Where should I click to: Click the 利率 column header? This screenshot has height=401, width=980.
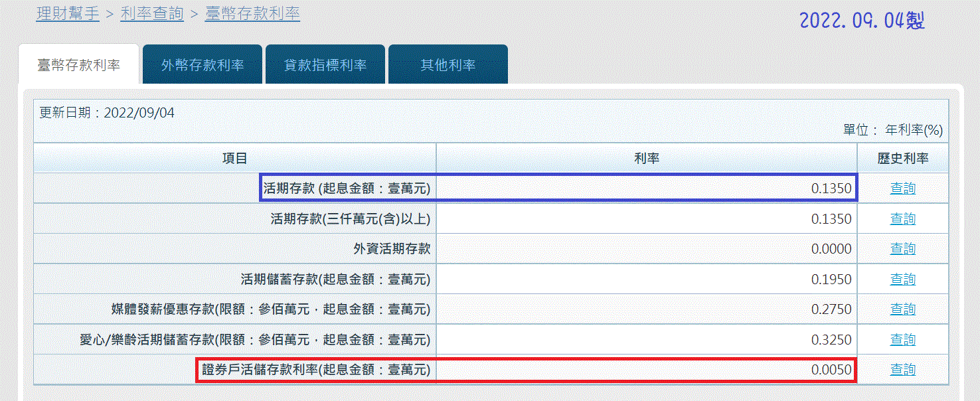[647, 158]
